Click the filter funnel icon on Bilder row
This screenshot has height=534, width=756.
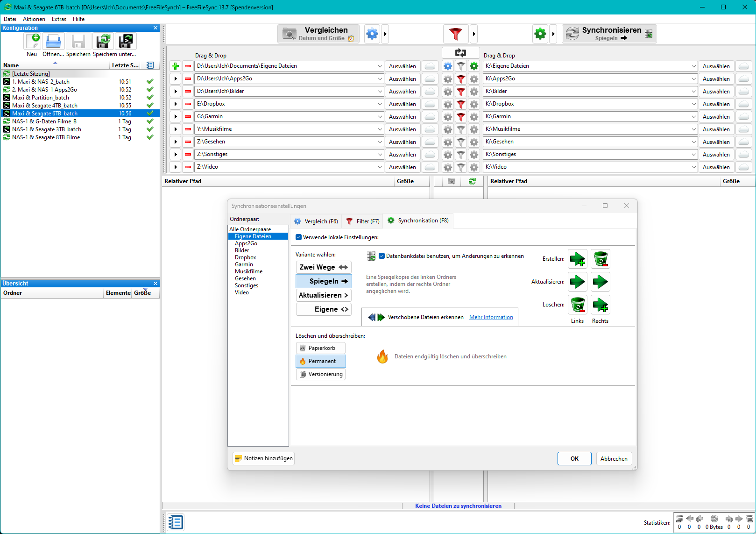(461, 92)
